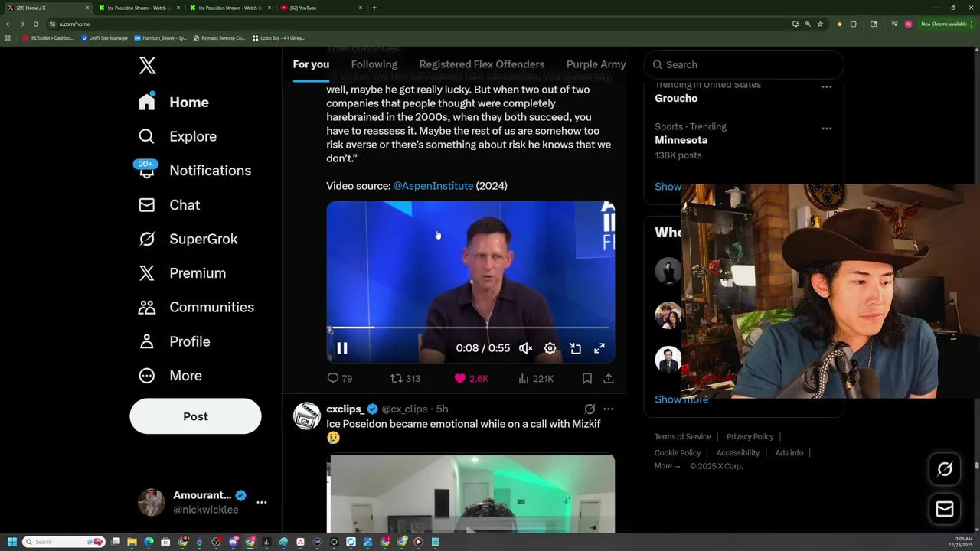
Task: Open the Groucho trending topic
Action: pyautogui.click(x=676, y=98)
